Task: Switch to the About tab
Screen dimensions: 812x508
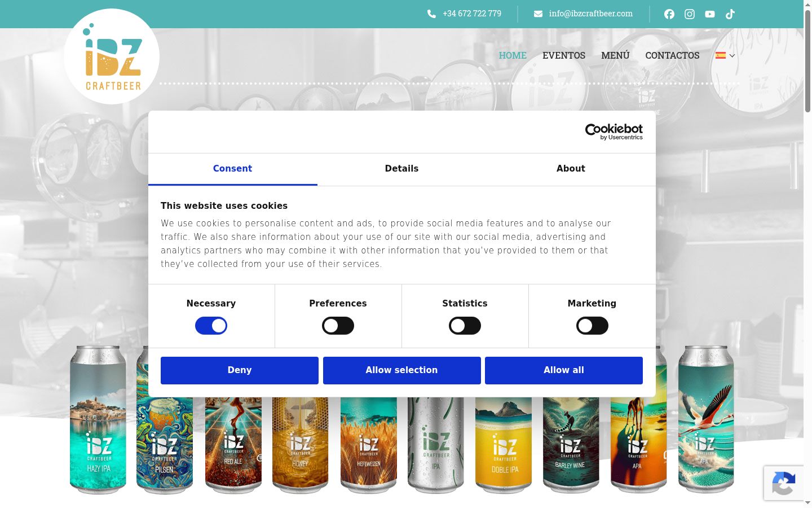Action: [x=571, y=169]
